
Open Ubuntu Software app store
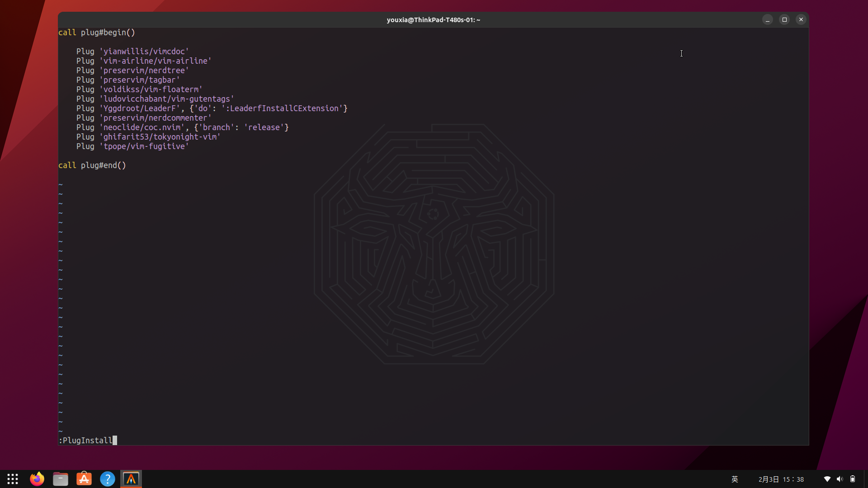(84, 479)
